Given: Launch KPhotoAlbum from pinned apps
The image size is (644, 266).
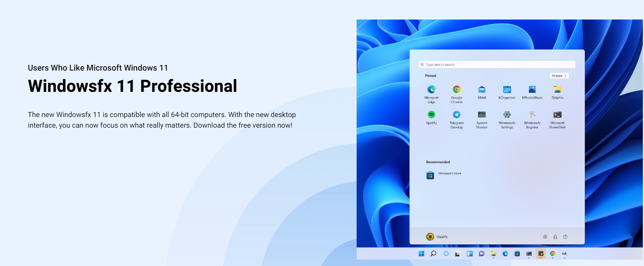Looking at the screenshot, I should click(532, 89).
